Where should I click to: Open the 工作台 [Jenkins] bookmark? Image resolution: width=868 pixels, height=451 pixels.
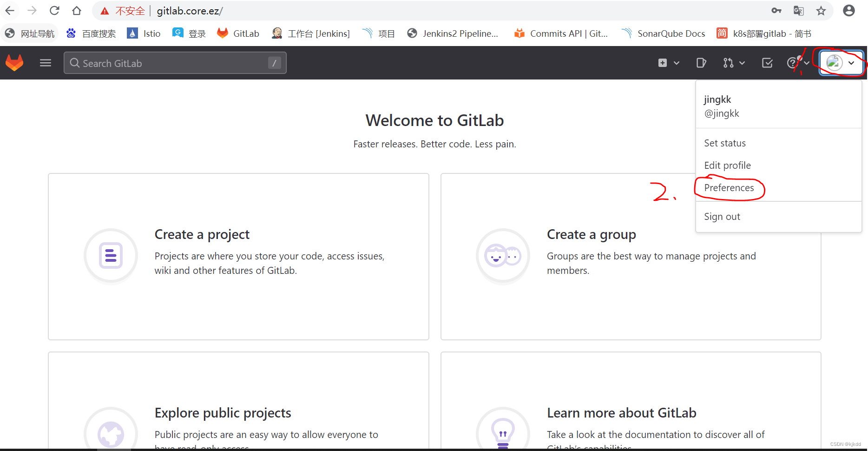[311, 33]
